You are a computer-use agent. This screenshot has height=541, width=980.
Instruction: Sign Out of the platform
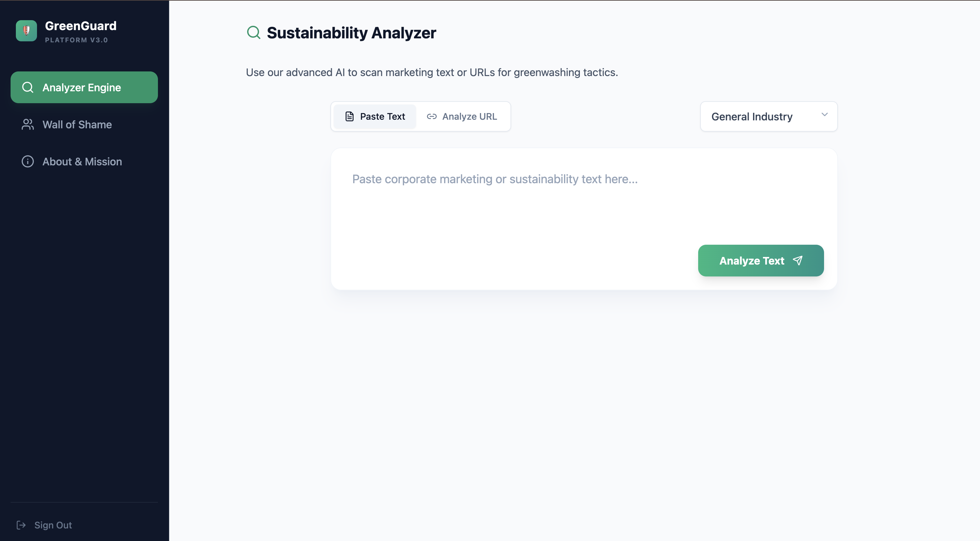53,525
